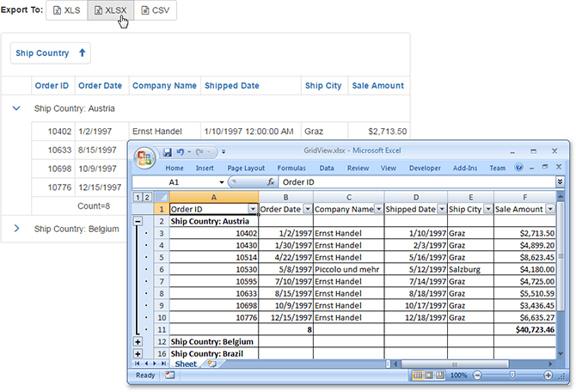This screenshot has height=392, width=576.
Task: Open the Ship City filter dropdown
Action: [488, 209]
